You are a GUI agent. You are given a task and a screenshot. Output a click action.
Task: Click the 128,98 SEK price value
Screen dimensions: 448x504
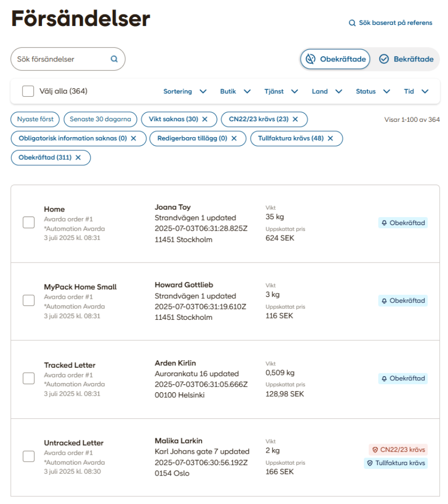284,394
